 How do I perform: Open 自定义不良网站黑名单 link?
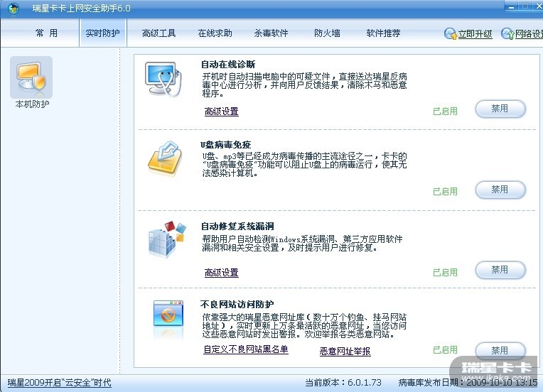[x=246, y=349]
